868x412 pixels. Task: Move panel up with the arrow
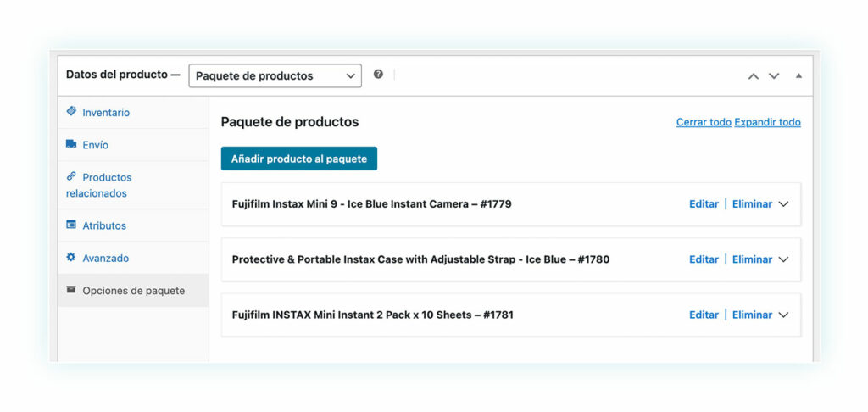[754, 75]
